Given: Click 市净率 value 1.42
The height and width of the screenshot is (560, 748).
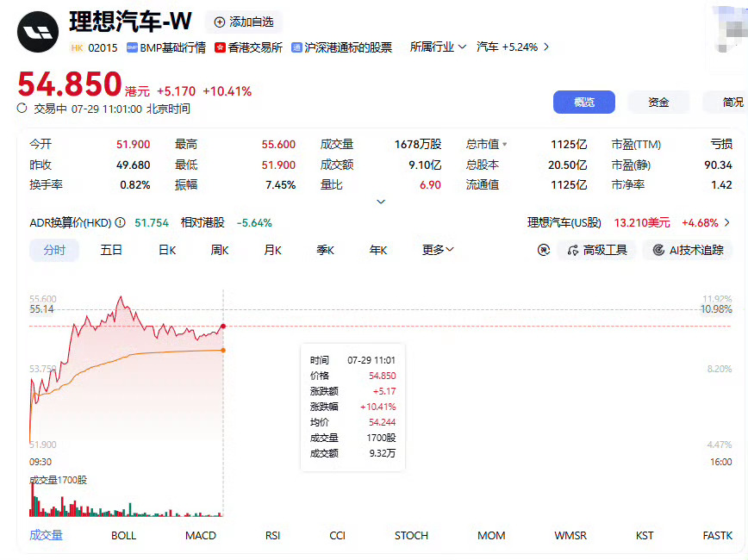Looking at the screenshot, I should point(721,184).
